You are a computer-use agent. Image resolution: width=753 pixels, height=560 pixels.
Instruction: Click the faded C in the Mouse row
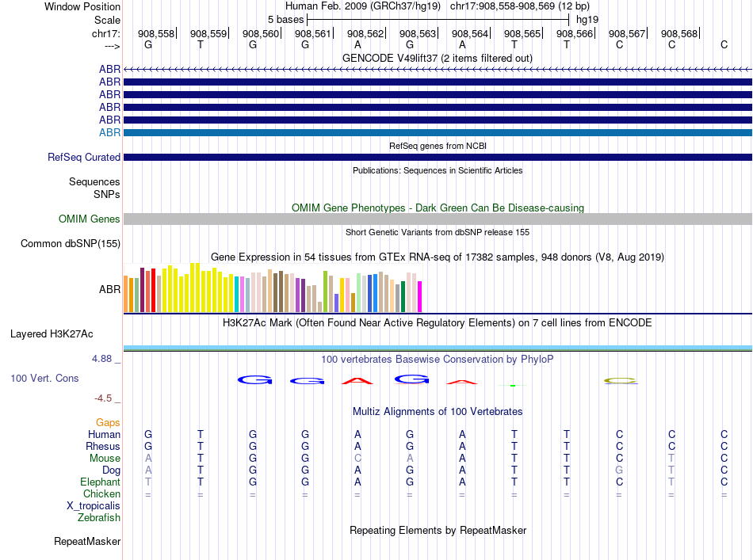[x=357, y=459]
